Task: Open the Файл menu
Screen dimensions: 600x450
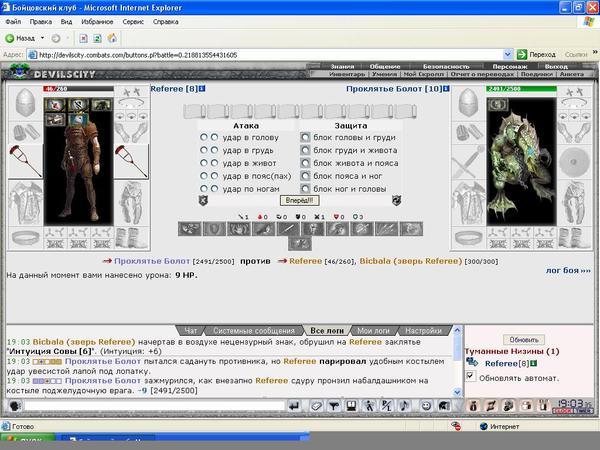Action: coord(13,22)
